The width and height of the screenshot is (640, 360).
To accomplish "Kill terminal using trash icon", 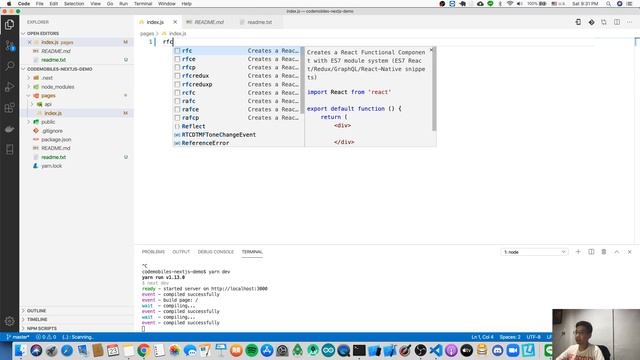I will [x=604, y=252].
